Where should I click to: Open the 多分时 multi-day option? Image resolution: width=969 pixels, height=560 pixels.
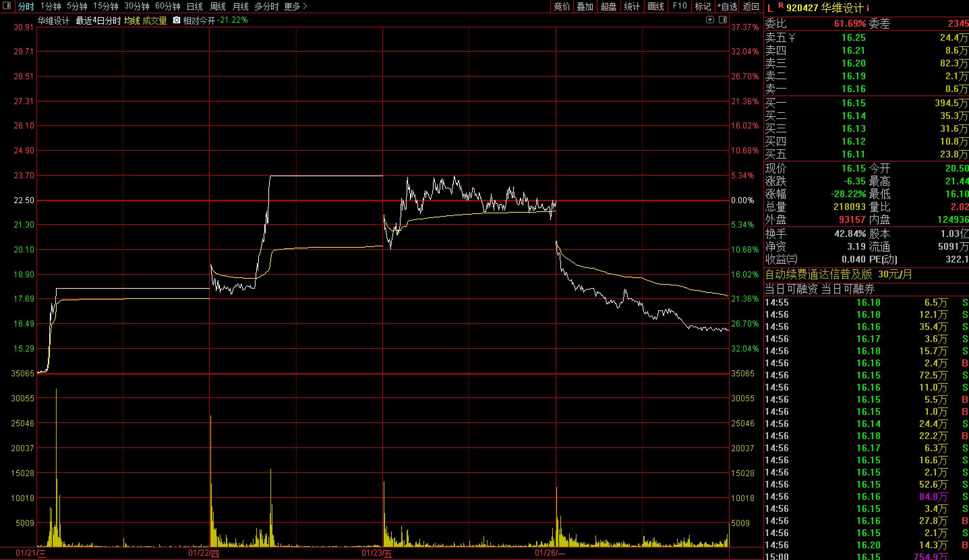(266, 6)
